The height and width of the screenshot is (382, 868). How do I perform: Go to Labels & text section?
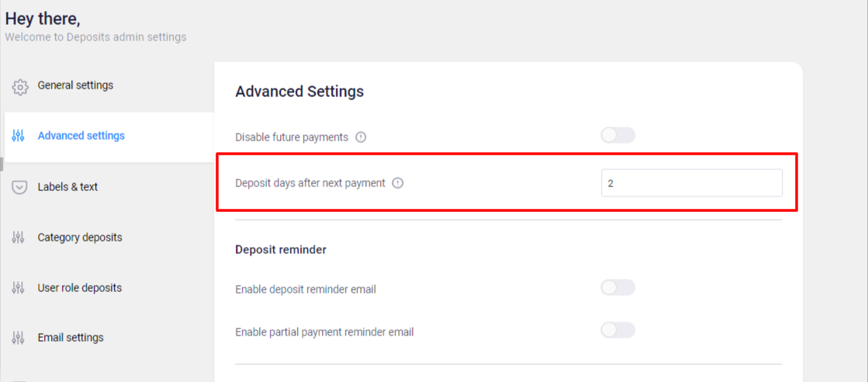[x=67, y=187]
